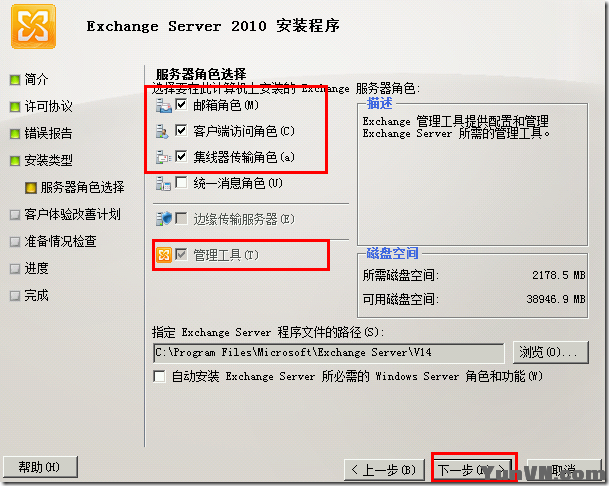Click the 浏览(O)... browse button
The height and width of the screenshot is (486, 609).
point(550,353)
